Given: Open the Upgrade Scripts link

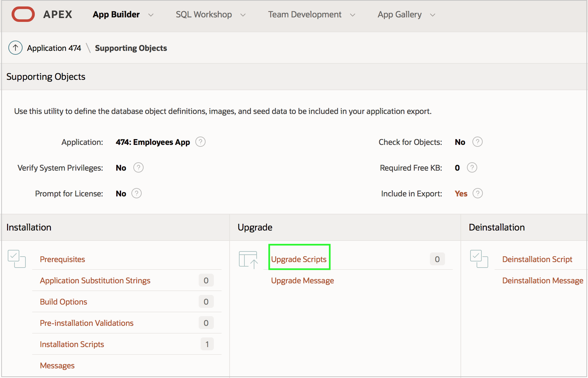Looking at the screenshot, I should click(x=299, y=259).
